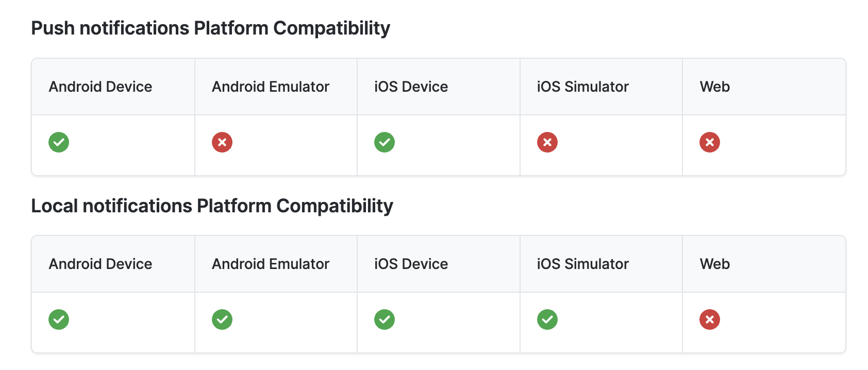This screenshot has width=868, height=370.
Task: Click iOS Device header in Push table
Action: (411, 87)
